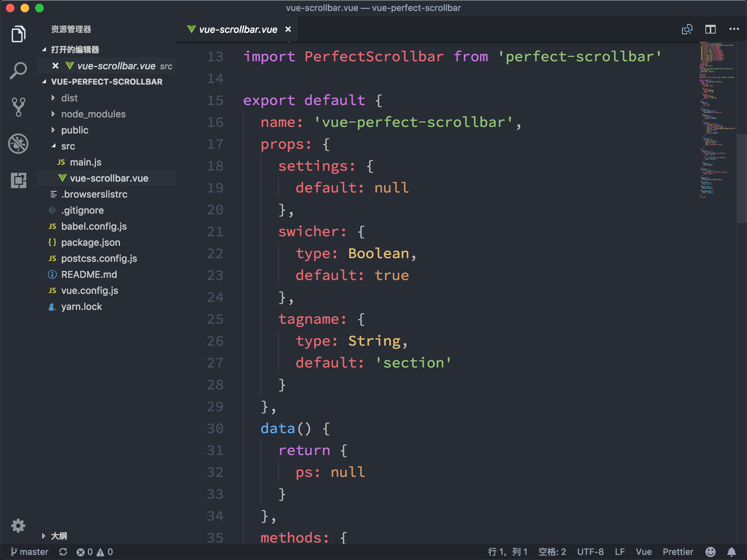Click the feedback smiley icon
747x560 pixels.
(710, 552)
